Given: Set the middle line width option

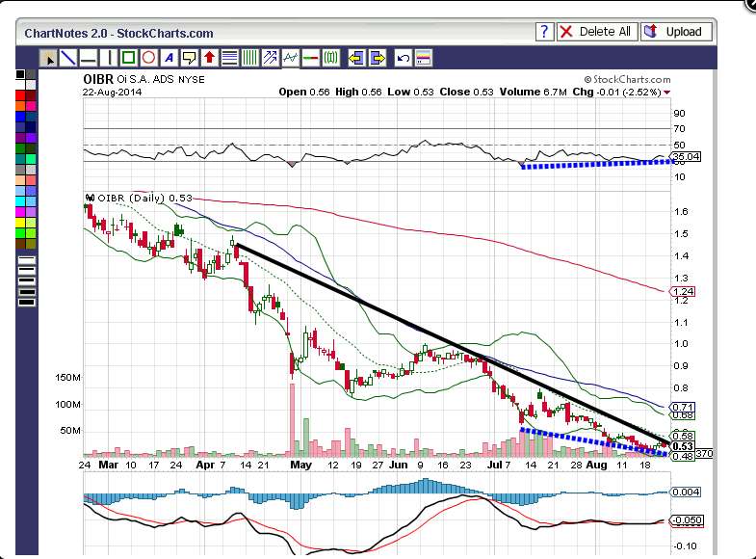Looking at the screenshot, I should [x=27, y=280].
